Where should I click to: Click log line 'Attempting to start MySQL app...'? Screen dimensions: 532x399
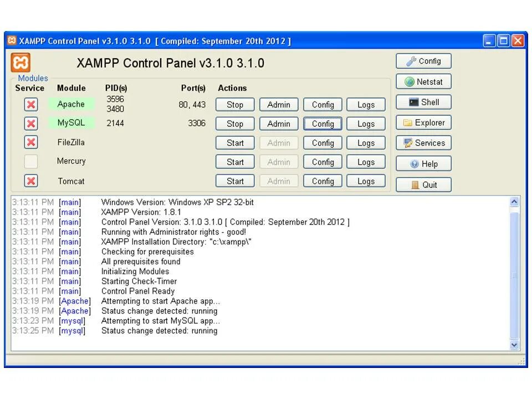point(161,321)
